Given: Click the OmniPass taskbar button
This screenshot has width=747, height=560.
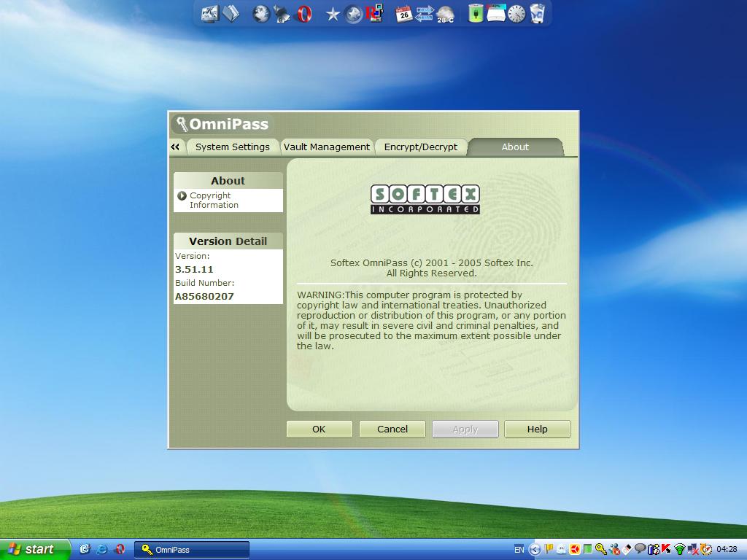Looking at the screenshot, I should (192, 550).
